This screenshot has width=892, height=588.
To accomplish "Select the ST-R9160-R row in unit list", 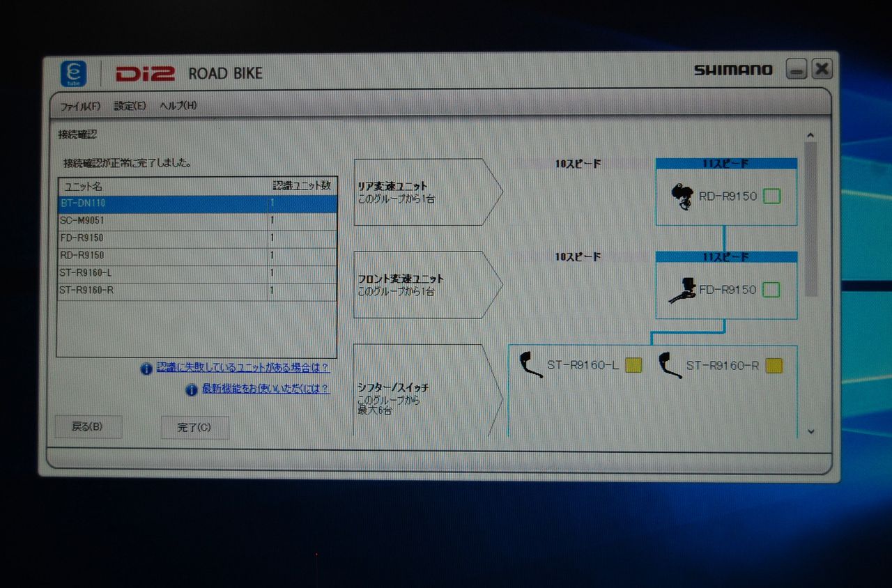I will pyautogui.click(x=197, y=291).
